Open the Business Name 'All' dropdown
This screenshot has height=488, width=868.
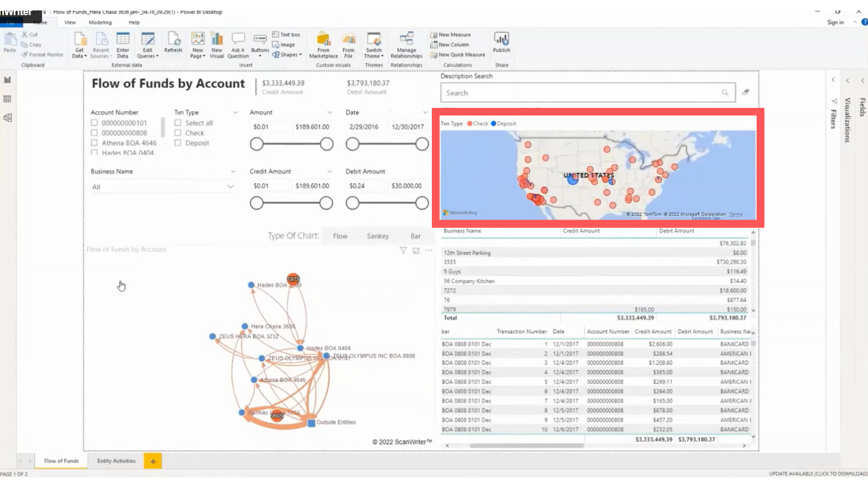[x=163, y=187]
